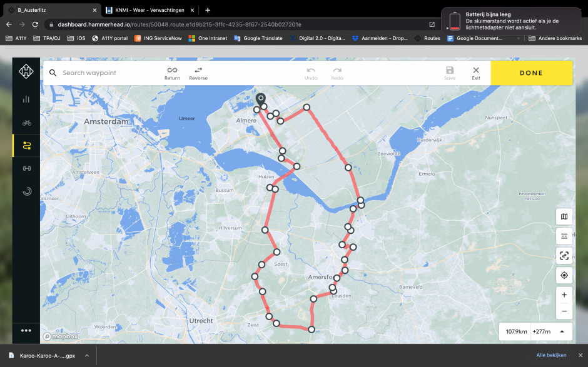Zoom in the map with plus
Image resolution: width=588 pixels, height=367 pixels.
564,295
